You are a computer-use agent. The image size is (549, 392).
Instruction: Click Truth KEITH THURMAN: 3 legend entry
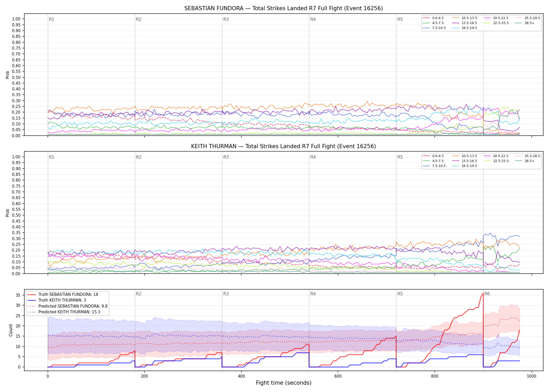pyautogui.click(x=57, y=300)
